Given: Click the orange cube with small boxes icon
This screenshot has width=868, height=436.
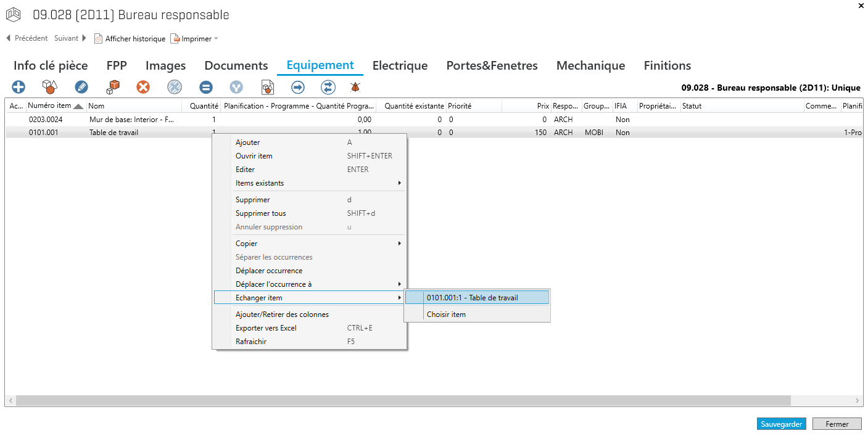Looking at the screenshot, I should [112, 87].
